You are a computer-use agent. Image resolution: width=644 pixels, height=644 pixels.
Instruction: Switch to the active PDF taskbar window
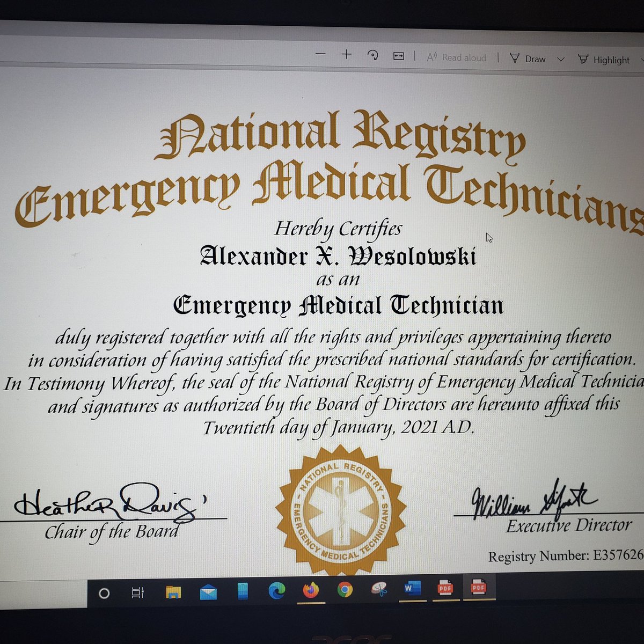478,588
